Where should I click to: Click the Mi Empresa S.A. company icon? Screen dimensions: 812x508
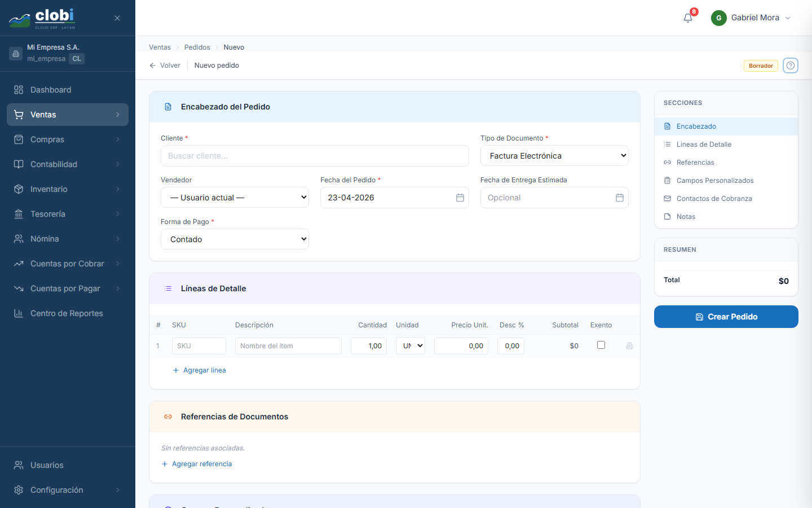coord(16,54)
